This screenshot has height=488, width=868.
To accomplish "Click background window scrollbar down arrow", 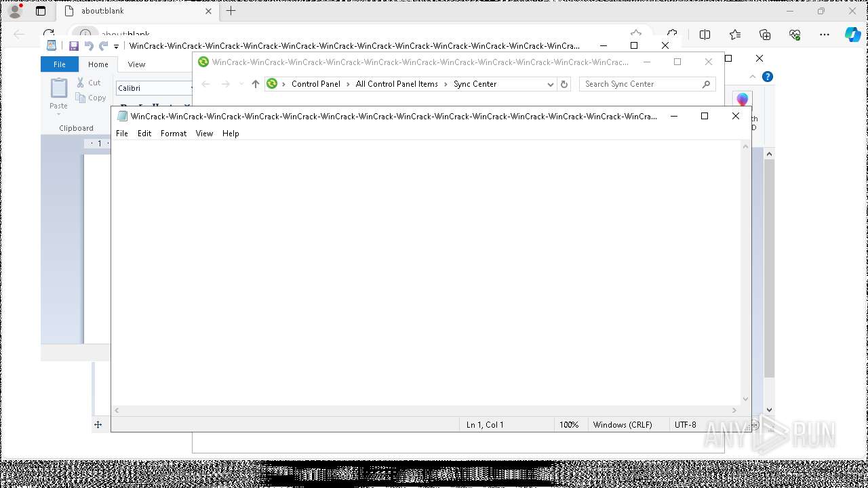I will (769, 409).
